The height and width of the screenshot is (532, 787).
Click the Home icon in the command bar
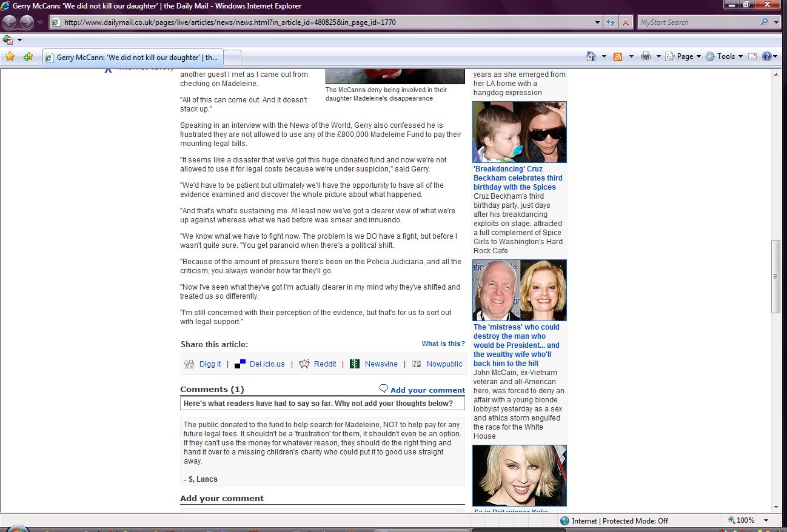(x=591, y=56)
